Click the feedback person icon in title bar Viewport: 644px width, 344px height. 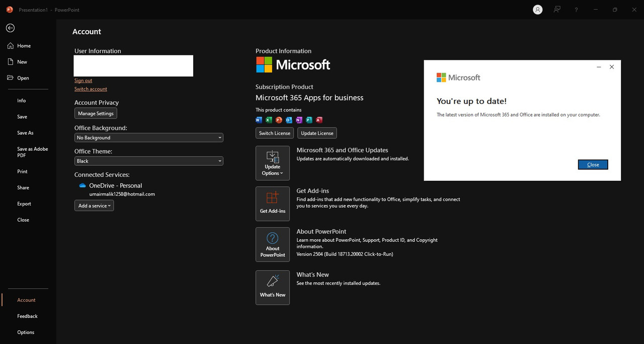557,10
